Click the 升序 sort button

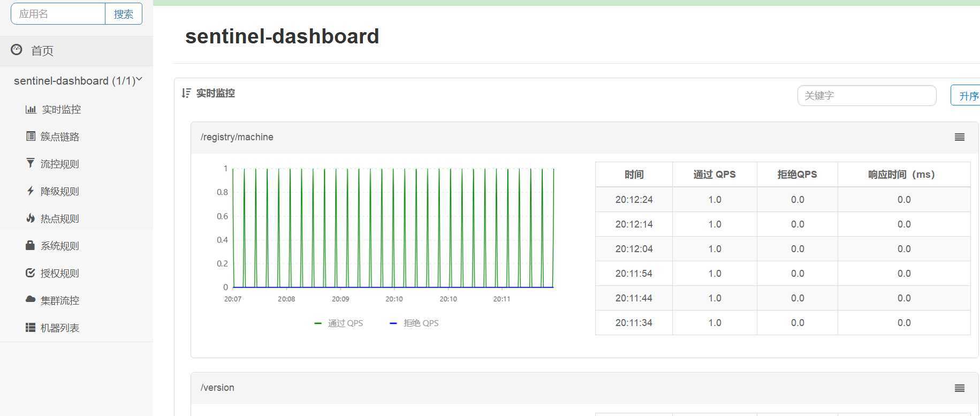(x=966, y=96)
